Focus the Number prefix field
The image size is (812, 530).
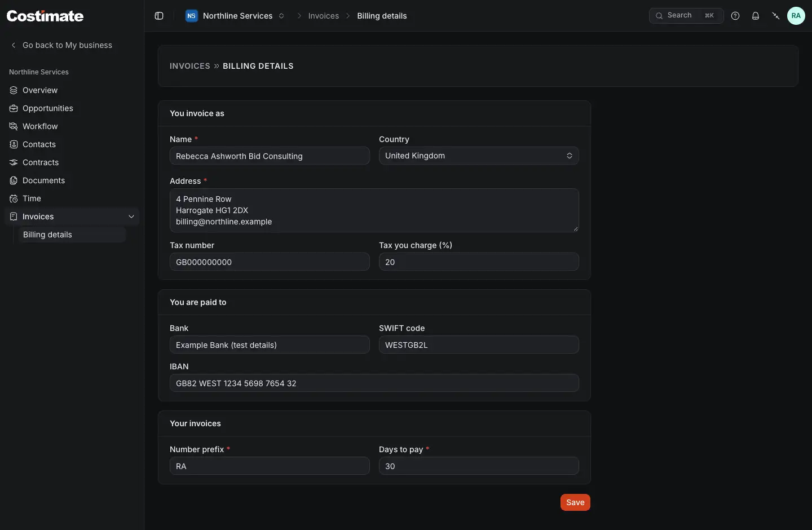pos(270,466)
